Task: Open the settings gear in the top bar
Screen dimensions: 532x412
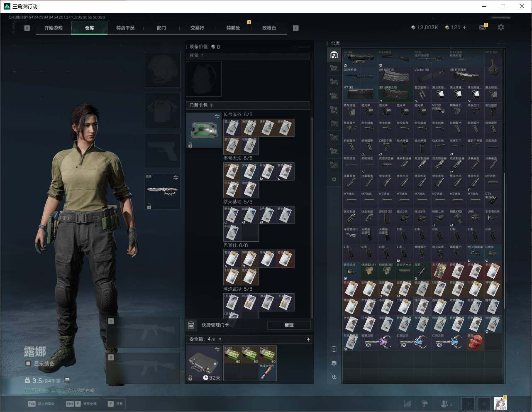Action: pyautogui.click(x=501, y=27)
